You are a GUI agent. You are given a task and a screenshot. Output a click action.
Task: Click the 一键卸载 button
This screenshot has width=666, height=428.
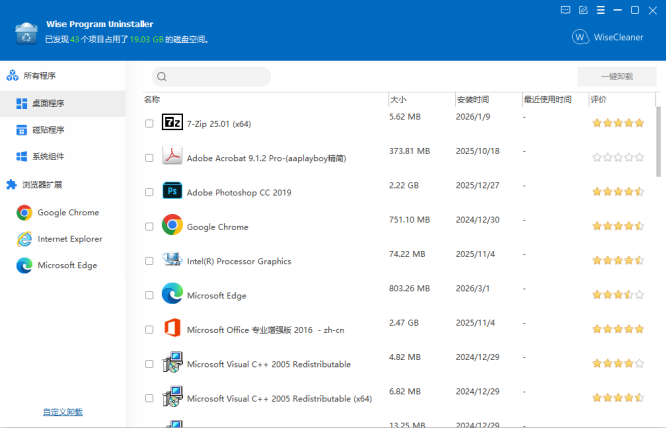(x=617, y=77)
